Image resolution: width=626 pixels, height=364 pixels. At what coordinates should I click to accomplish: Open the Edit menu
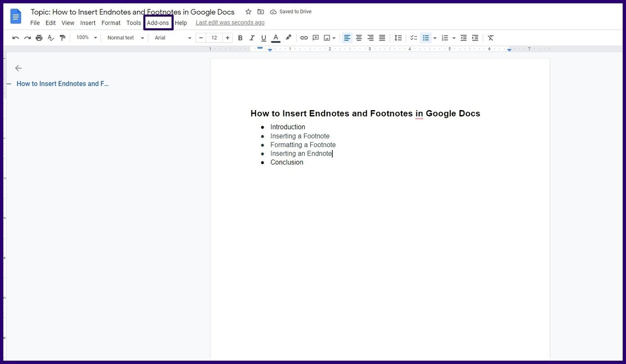50,23
